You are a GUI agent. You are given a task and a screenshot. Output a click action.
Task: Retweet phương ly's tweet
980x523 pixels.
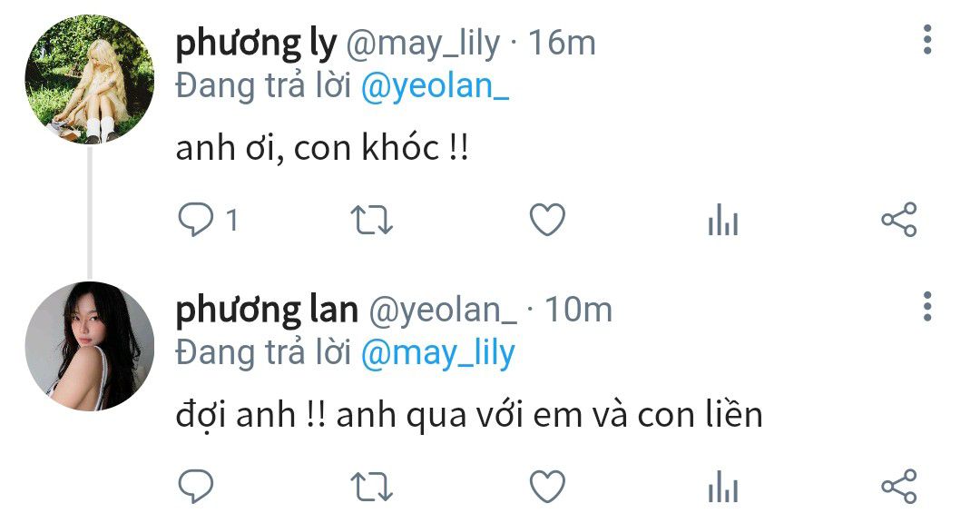click(371, 221)
